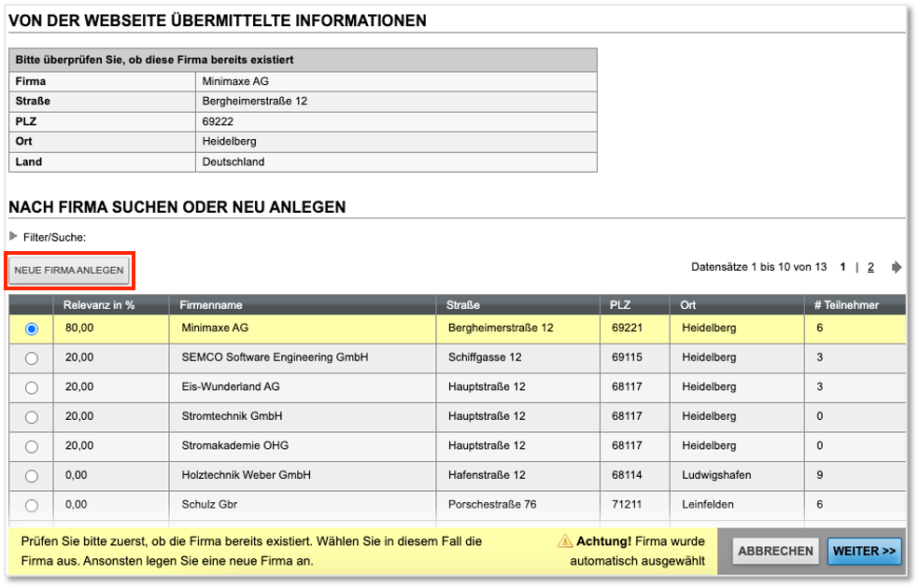Screen dimensions: 919x588
Task: Go back to results page 1
Action: coord(842,267)
